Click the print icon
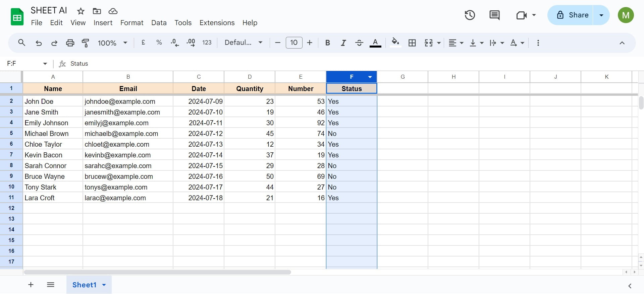 coord(70,43)
